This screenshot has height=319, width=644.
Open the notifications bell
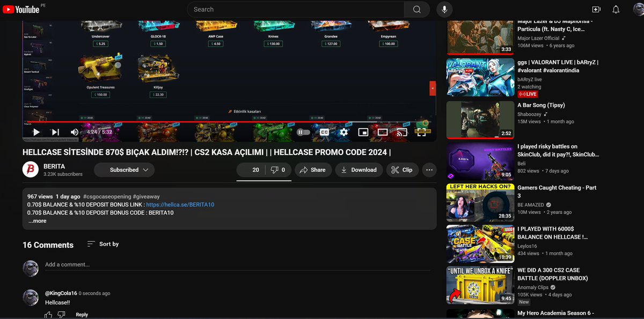tap(616, 9)
